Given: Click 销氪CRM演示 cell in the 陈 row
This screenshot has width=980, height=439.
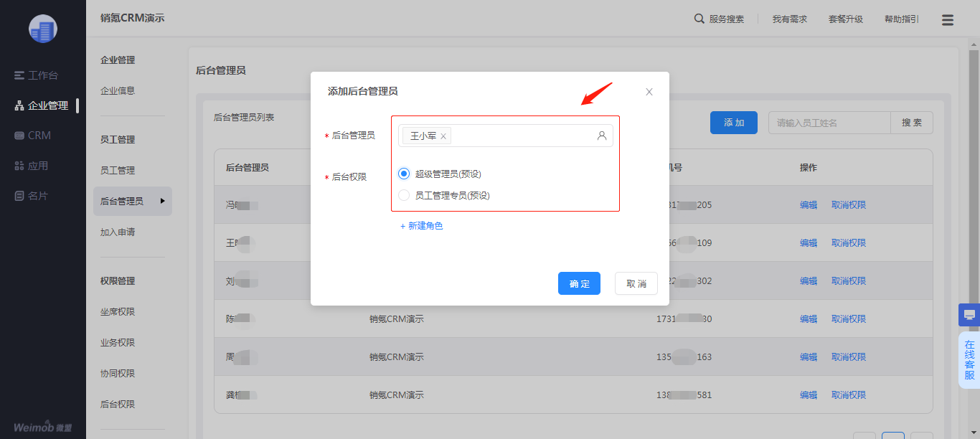Looking at the screenshot, I should 397,319.
